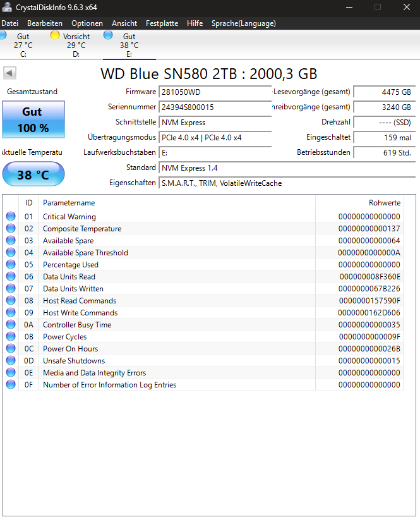This screenshot has height=517, width=420.
Task: Click the status orb for Critical Warning row
Action: [x=11, y=216]
